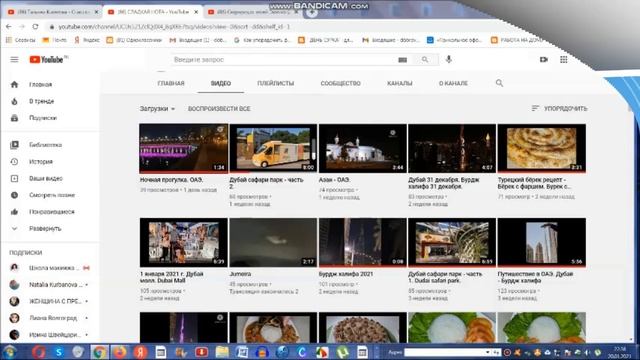Screen dimensions: 640x360
Task: Switch to the ГЛАВНАЯ channel tab
Action: coord(171,83)
